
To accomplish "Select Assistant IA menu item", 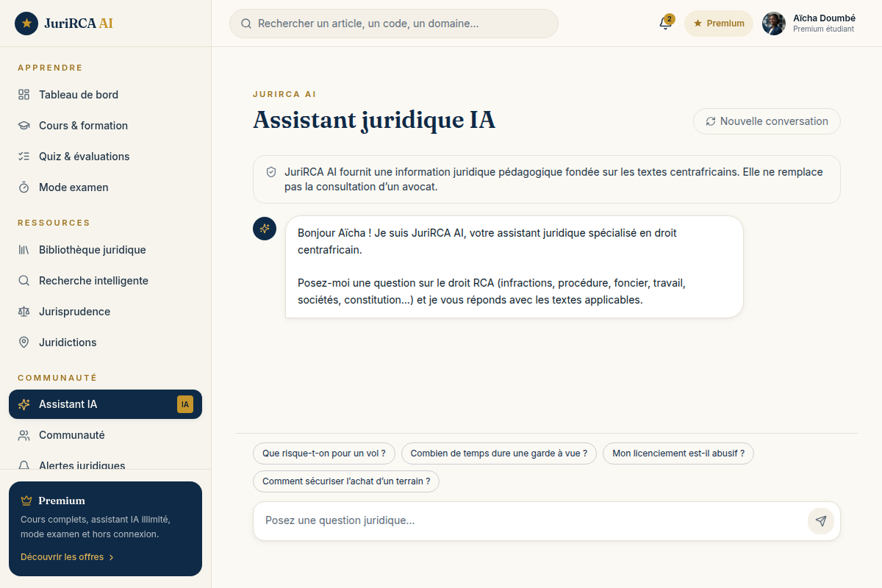I will click(x=105, y=404).
